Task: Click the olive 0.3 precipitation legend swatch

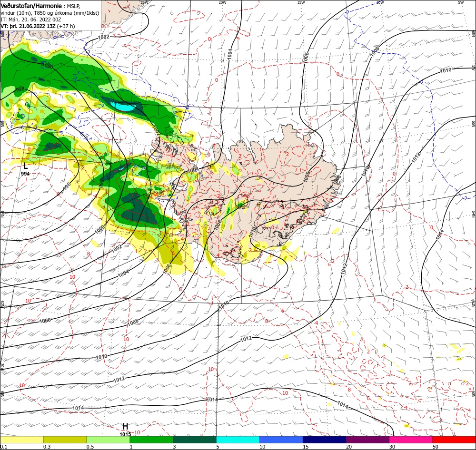Action: click(x=65, y=440)
